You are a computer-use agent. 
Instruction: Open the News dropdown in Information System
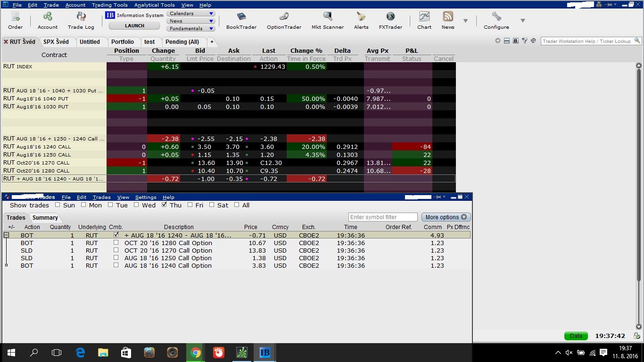pos(191,21)
